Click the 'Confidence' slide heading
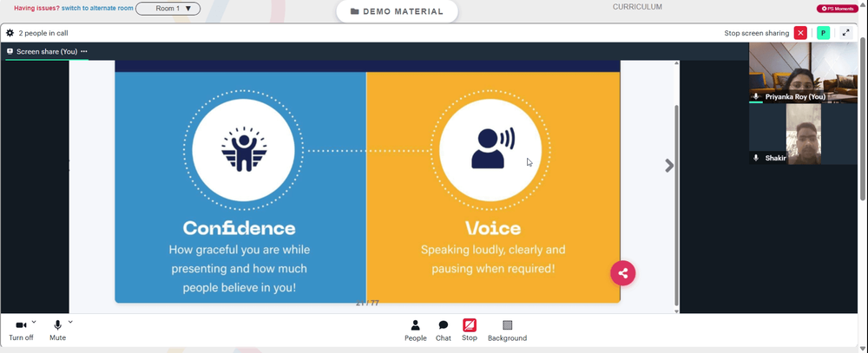This screenshot has height=353, width=868. (240, 228)
